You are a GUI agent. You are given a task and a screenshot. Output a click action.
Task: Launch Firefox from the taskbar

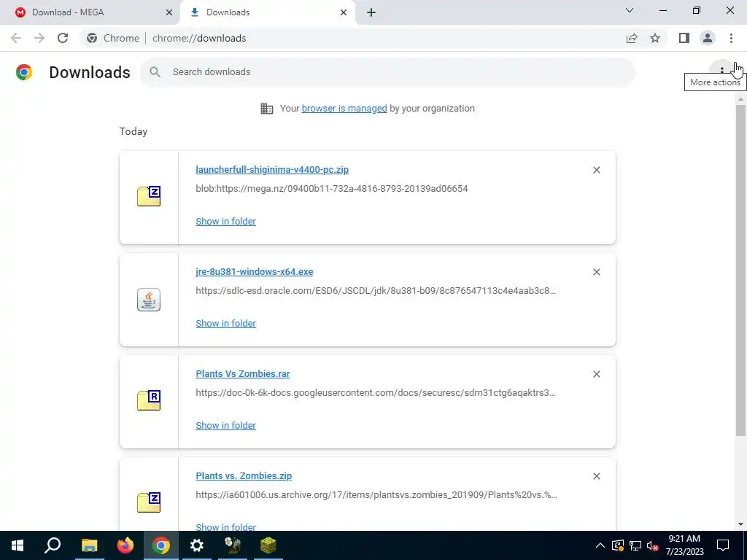point(125,545)
